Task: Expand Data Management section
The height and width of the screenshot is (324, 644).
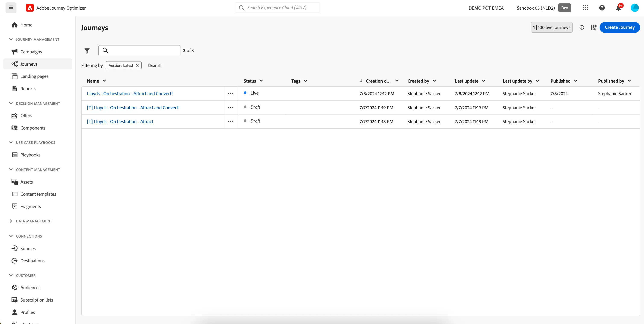Action: [11, 221]
